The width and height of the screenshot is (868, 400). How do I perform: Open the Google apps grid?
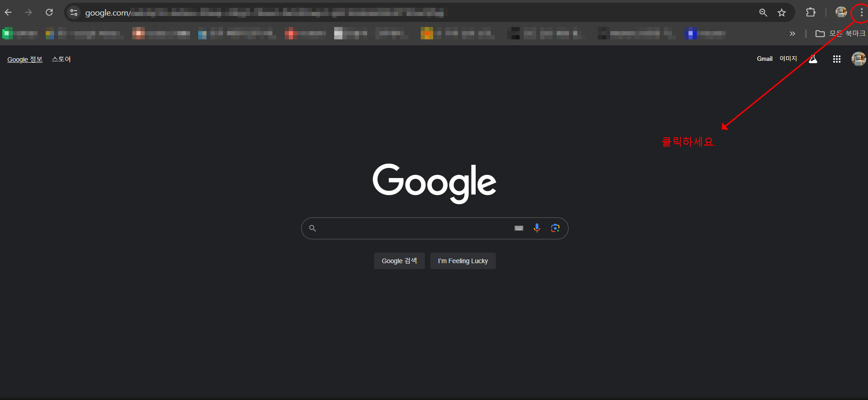coord(837,59)
